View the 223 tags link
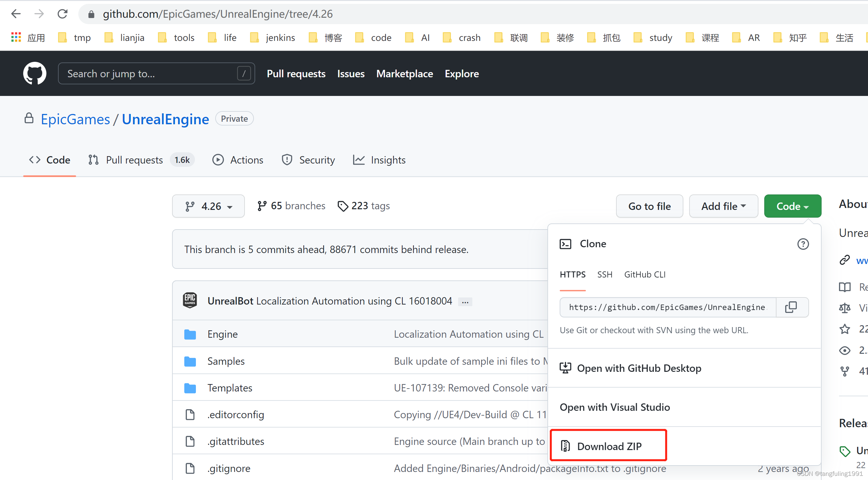The height and width of the screenshot is (480, 868). pyautogui.click(x=363, y=206)
